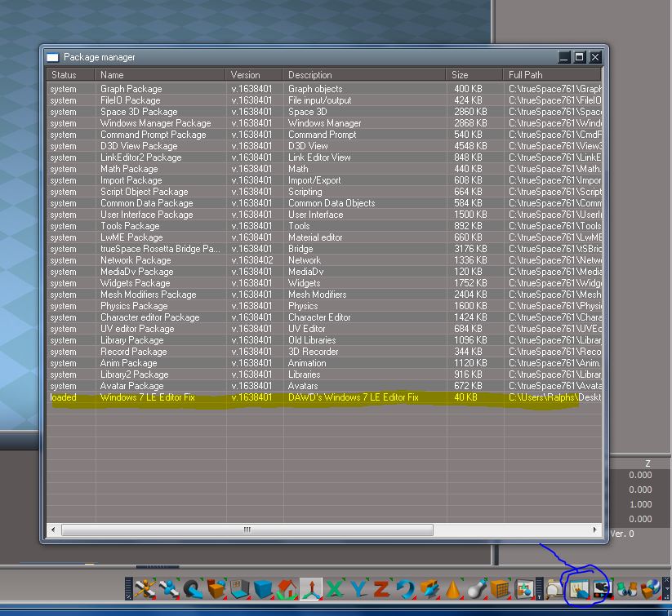Image resolution: width=672 pixels, height=616 pixels.
Task: Click the blue cube icon
Action: (263, 589)
